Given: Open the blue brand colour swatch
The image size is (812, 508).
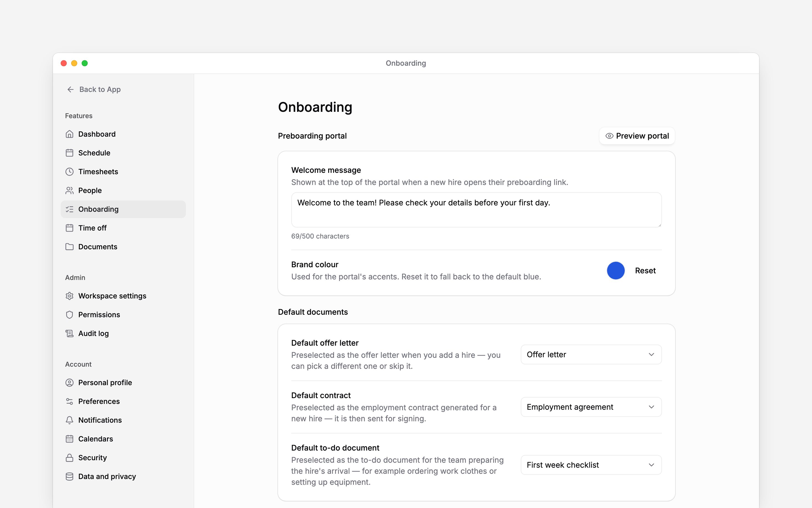Looking at the screenshot, I should coord(616,271).
